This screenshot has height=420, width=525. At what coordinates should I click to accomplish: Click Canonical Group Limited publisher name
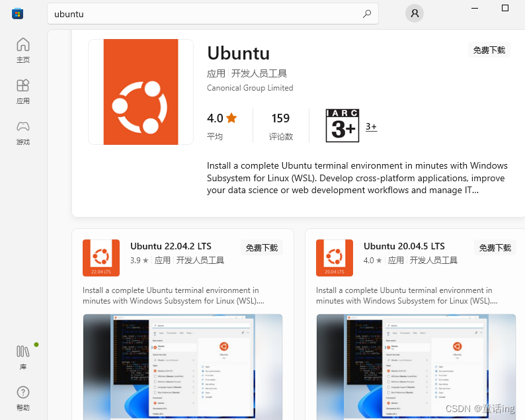[250, 88]
